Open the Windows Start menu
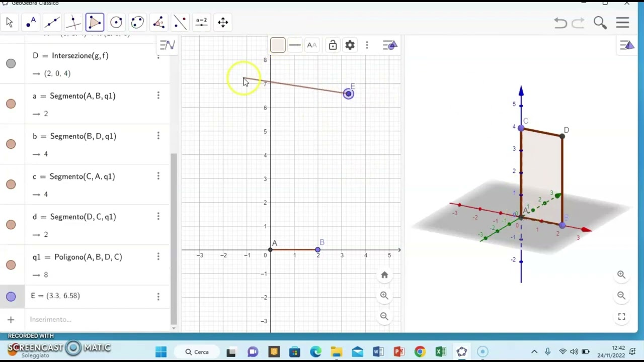 pos(161,352)
